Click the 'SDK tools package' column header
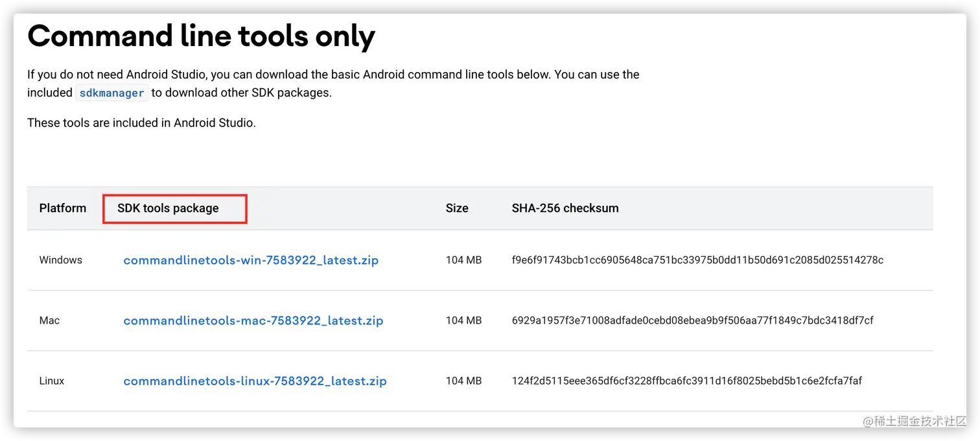The image size is (980, 441). [168, 208]
